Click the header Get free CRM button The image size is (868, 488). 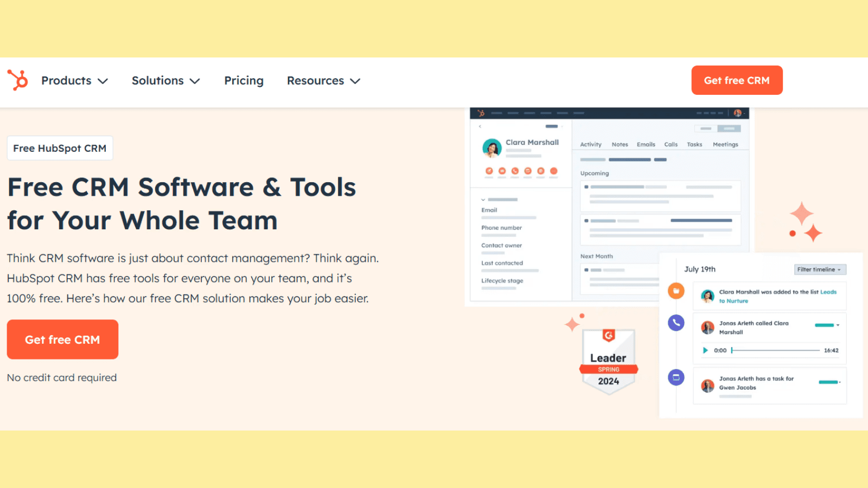click(x=737, y=80)
